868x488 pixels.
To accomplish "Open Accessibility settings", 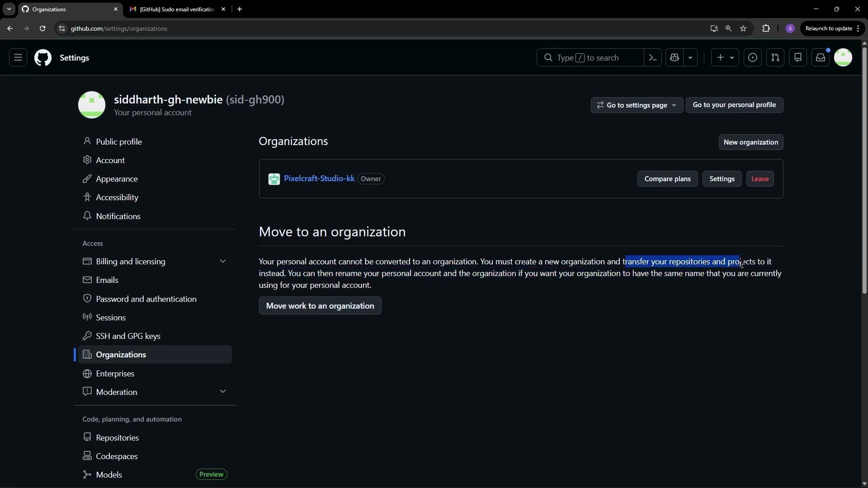I will point(155,197).
